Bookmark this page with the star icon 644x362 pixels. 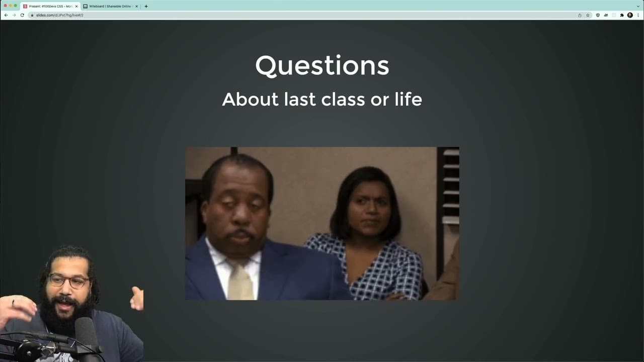tap(588, 15)
